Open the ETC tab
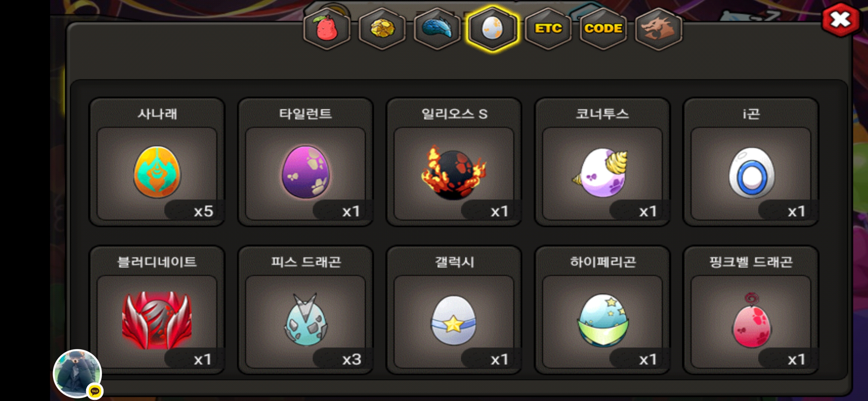868x401 pixels. coord(548,29)
